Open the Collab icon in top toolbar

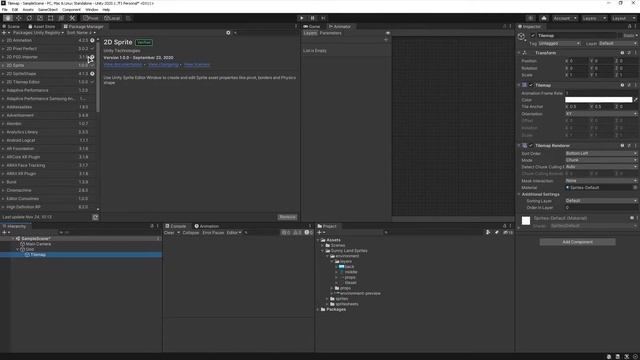(530, 18)
